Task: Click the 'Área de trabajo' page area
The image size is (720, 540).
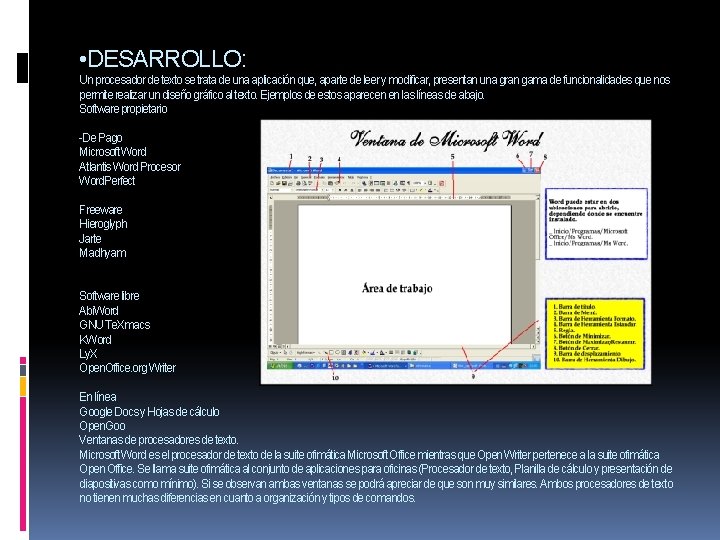Action: 405,275
